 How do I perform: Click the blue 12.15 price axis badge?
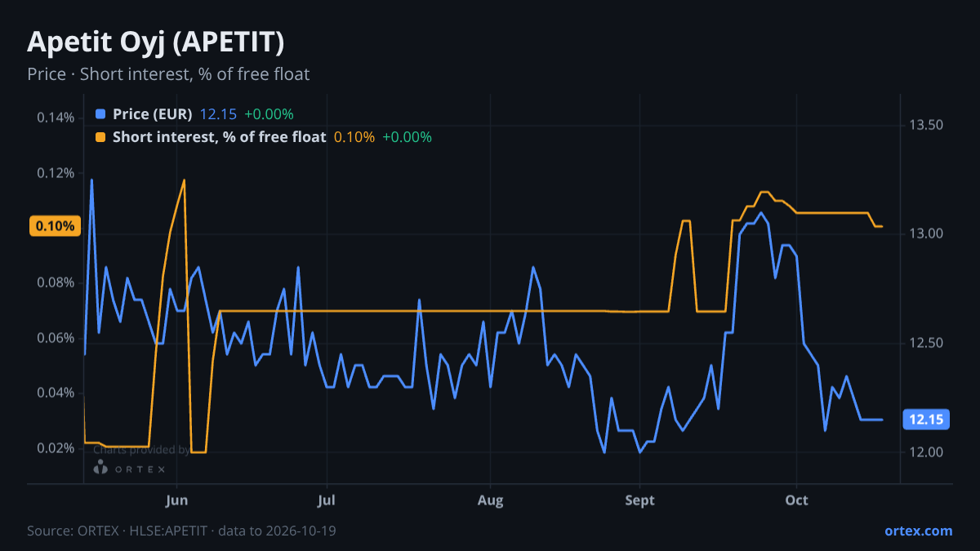(x=926, y=420)
